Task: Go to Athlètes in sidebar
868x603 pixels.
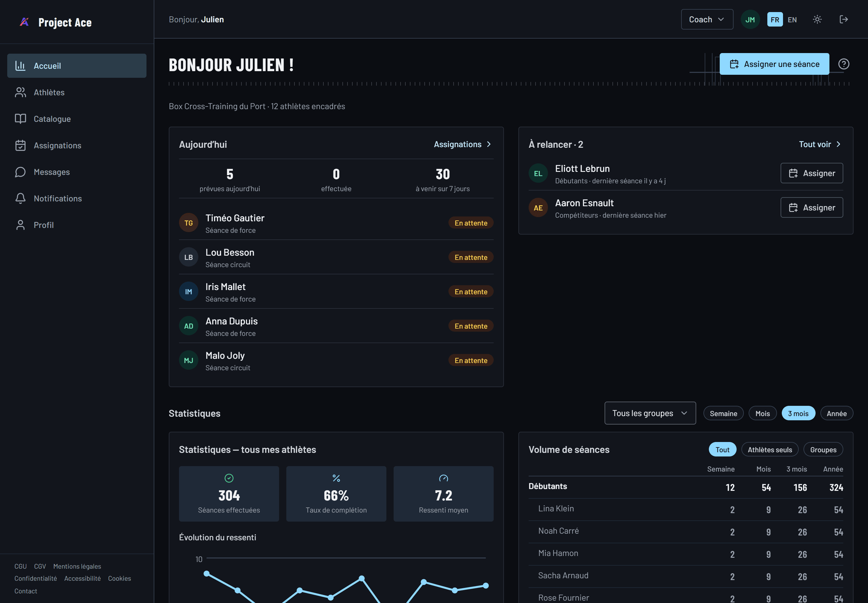Action: tap(77, 92)
